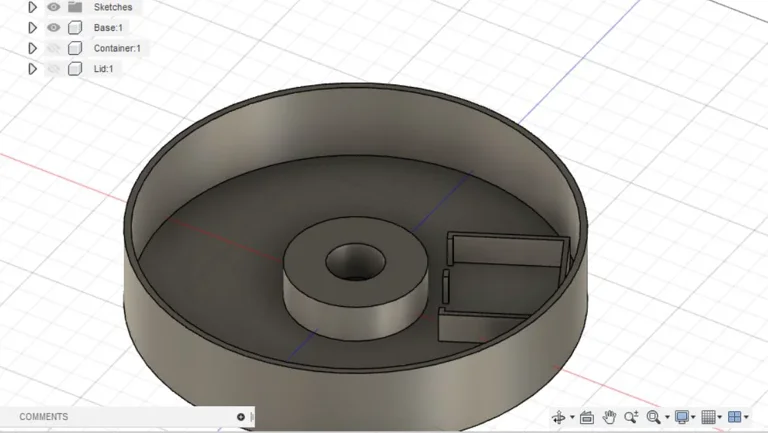Click the Fit zoom window icon
This screenshot has height=433, width=768.
[x=654, y=417]
